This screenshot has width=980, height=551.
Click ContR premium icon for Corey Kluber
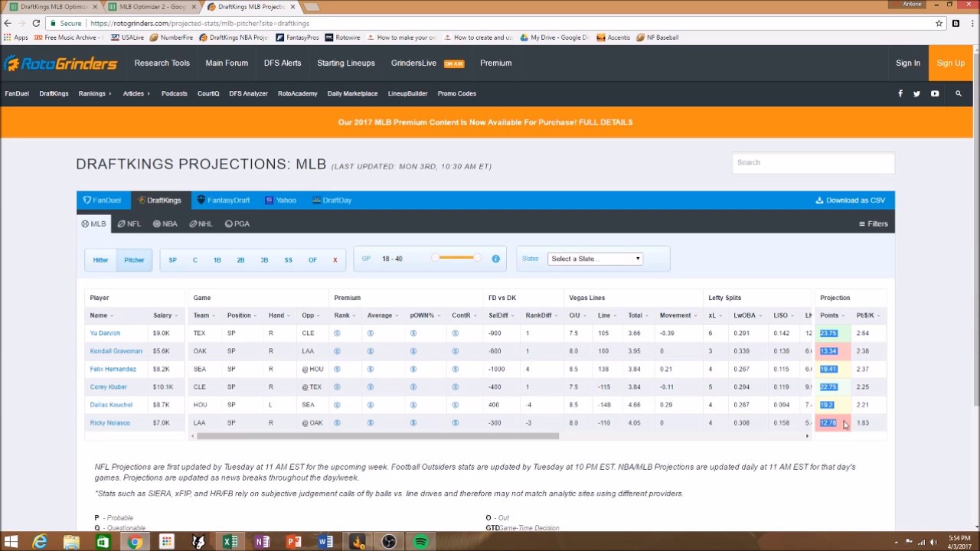click(x=455, y=387)
